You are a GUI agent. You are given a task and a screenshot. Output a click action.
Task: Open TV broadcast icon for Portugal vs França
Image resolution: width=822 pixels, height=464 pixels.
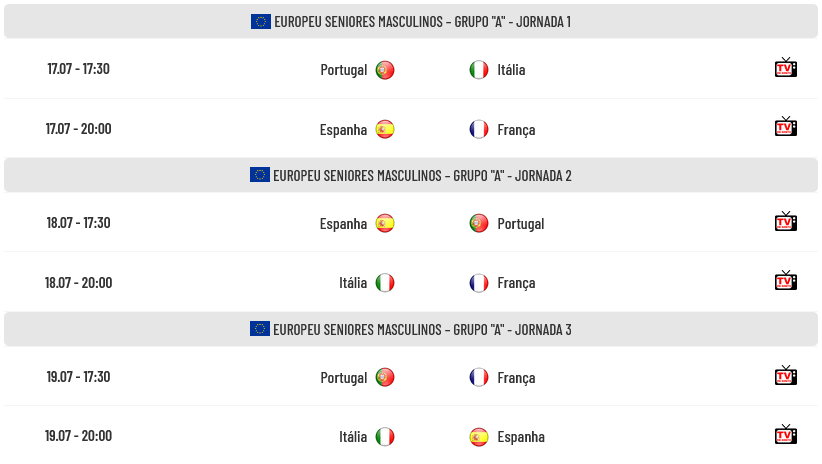pos(785,376)
